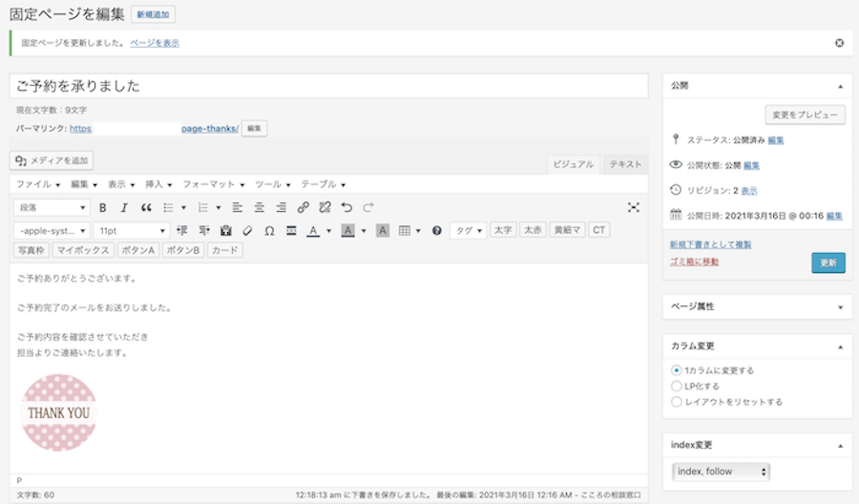Open the 編集 editor menu
The width and height of the screenshot is (859, 504).
click(84, 184)
